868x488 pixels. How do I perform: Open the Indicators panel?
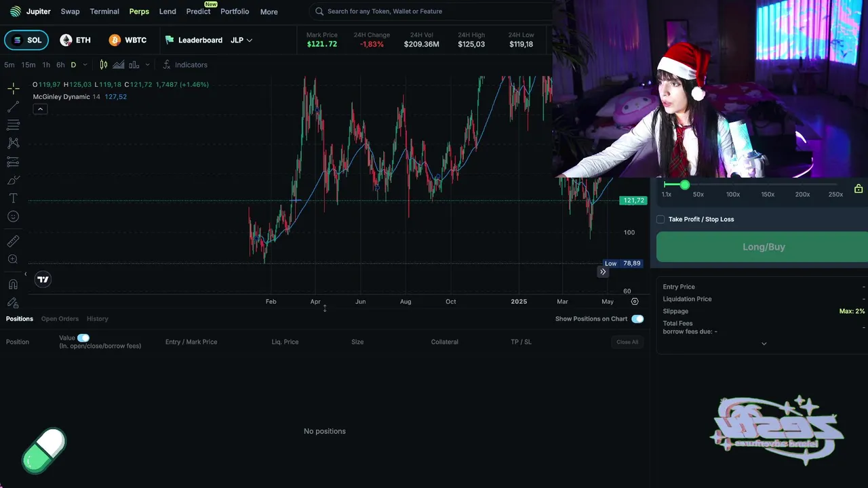pos(184,65)
